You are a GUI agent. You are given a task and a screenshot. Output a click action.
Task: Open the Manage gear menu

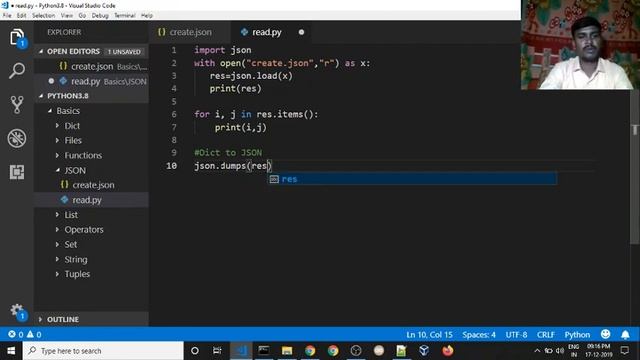pos(17,311)
